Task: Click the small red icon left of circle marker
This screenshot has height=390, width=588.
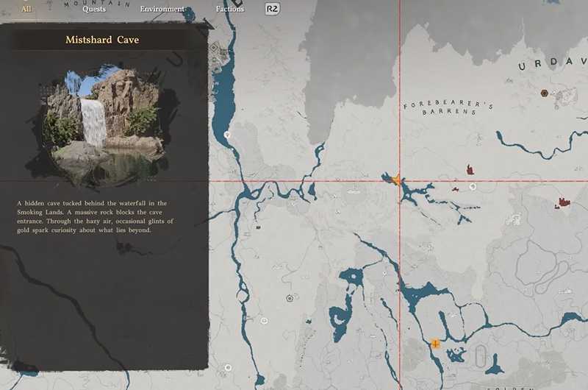Action: tap(455, 189)
